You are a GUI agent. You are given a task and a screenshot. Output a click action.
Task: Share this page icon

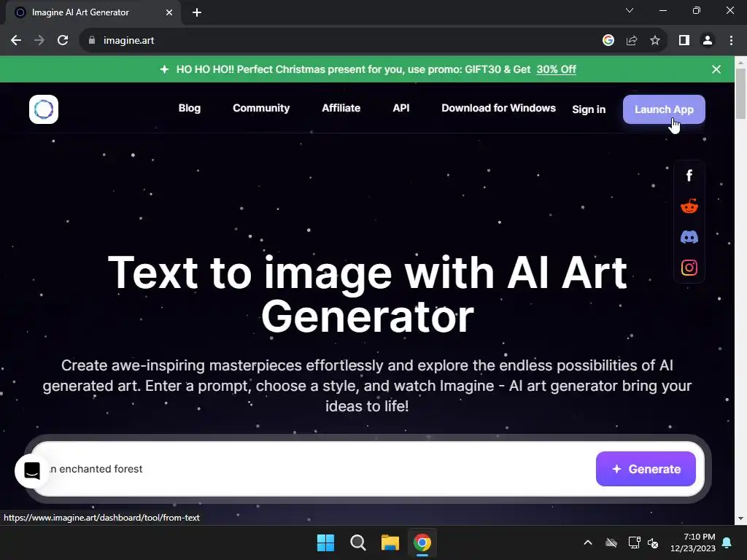pos(632,41)
